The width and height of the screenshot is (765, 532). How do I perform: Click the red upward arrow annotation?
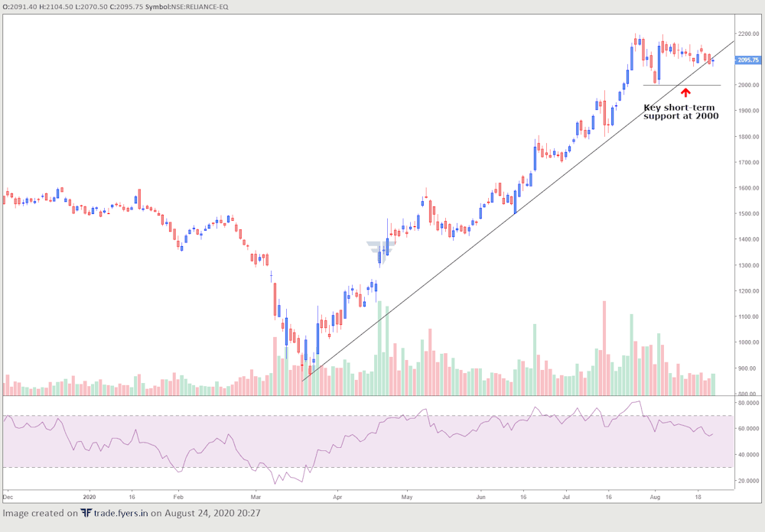[686, 93]
